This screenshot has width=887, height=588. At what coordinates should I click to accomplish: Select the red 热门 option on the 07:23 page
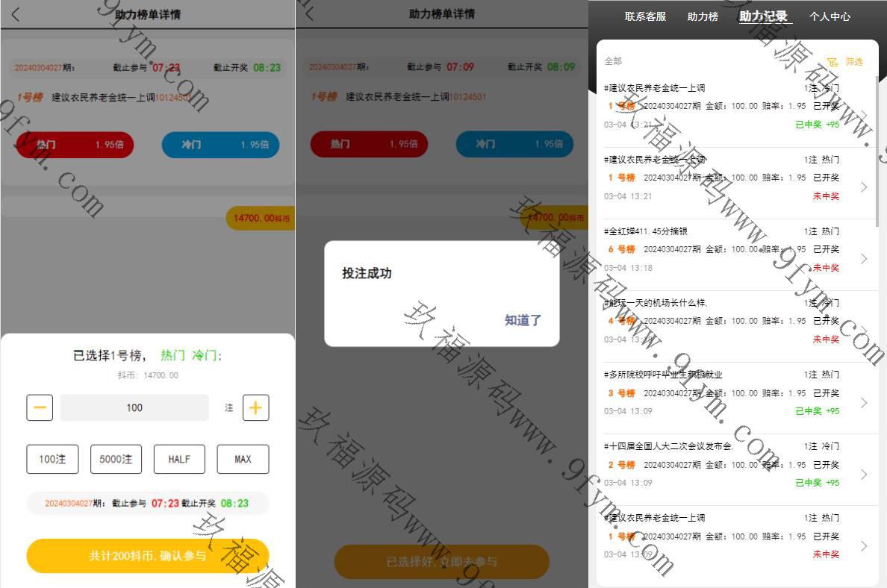[x=74, y=145]
